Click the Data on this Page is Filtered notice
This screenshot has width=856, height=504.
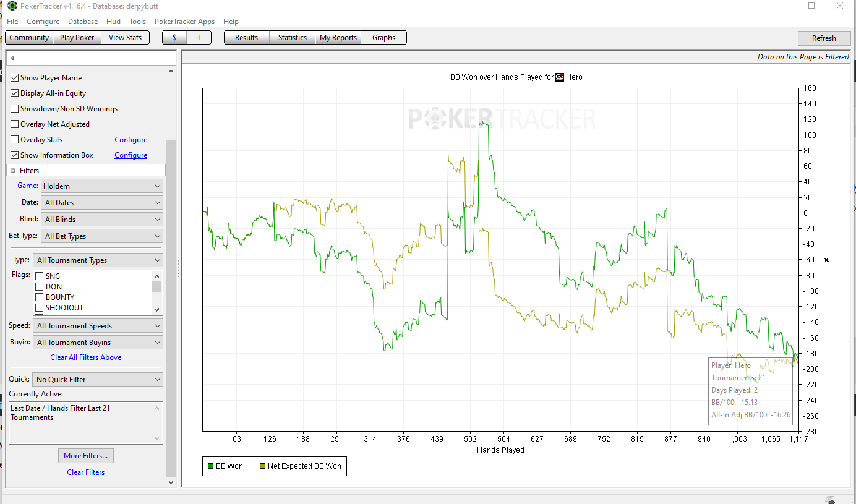(803, 57)
